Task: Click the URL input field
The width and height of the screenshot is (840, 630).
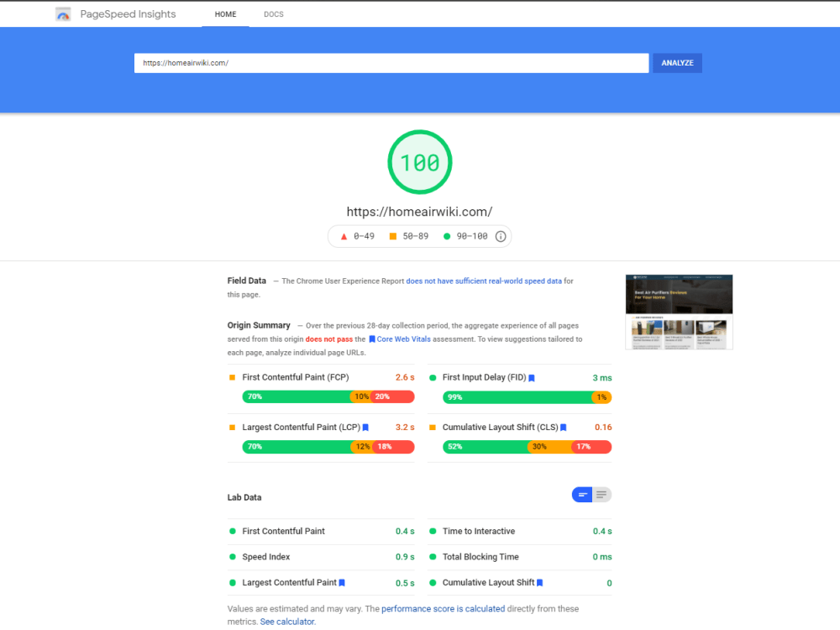Action: coord(391,63)
